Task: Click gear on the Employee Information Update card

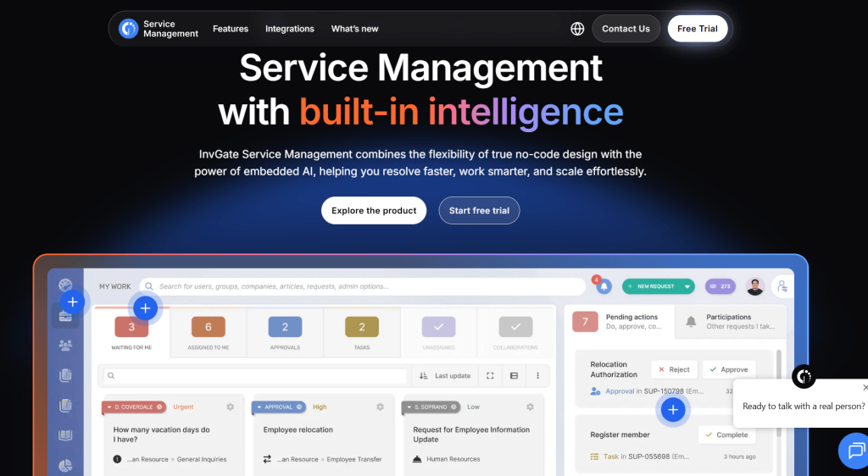Action: point(530,407)
